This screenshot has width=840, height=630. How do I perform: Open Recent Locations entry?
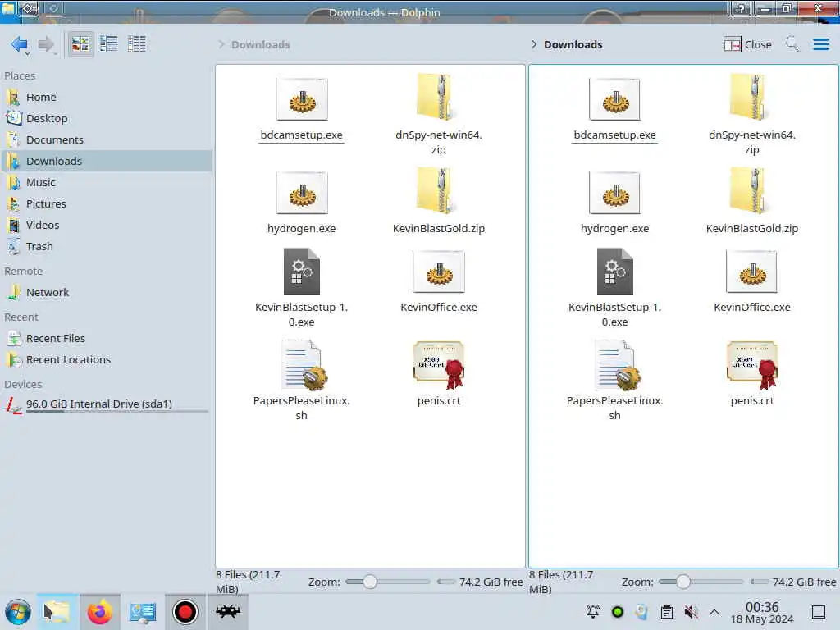(x=106, y=360)
